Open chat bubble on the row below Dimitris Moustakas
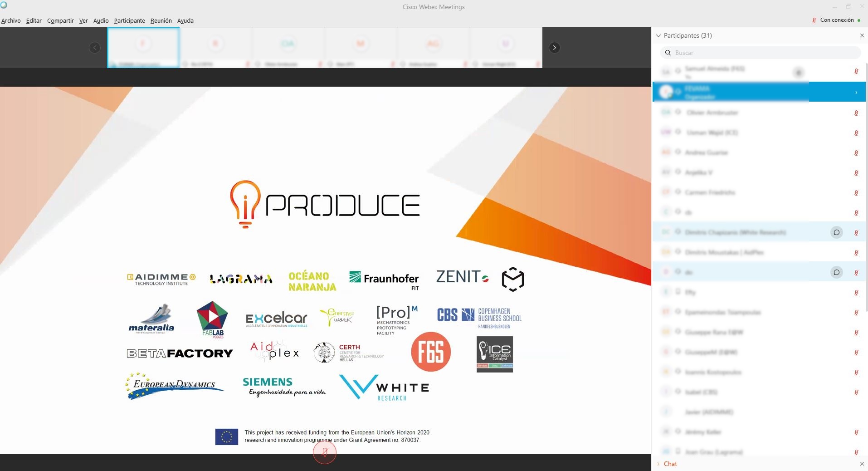Image resolution: width=868 pixels, height=471 pixels. pyautogui.click(x=836, y=272)
